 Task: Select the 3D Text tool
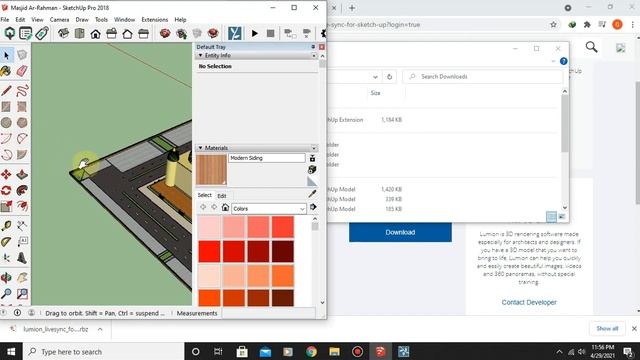click(22, 258)
